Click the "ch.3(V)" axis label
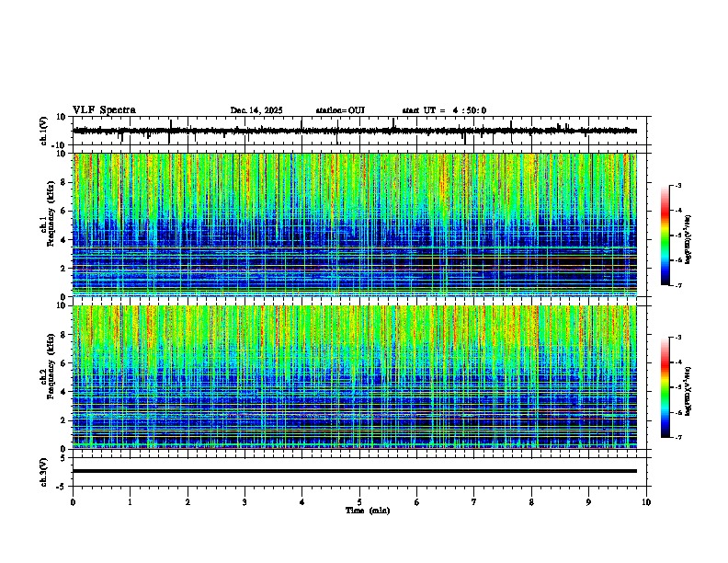Image resolution: width=728 pixels, height=563 pixels. (44, 472)
